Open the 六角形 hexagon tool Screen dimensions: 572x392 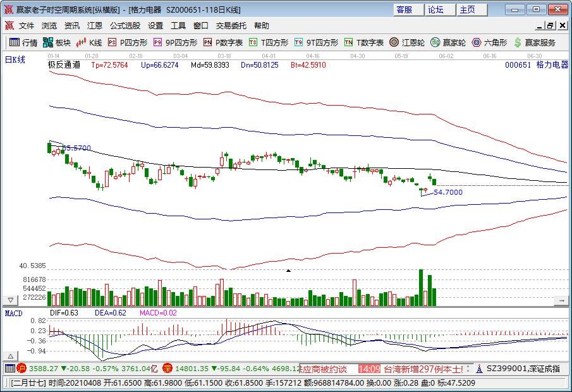click(x=489, y=43)
